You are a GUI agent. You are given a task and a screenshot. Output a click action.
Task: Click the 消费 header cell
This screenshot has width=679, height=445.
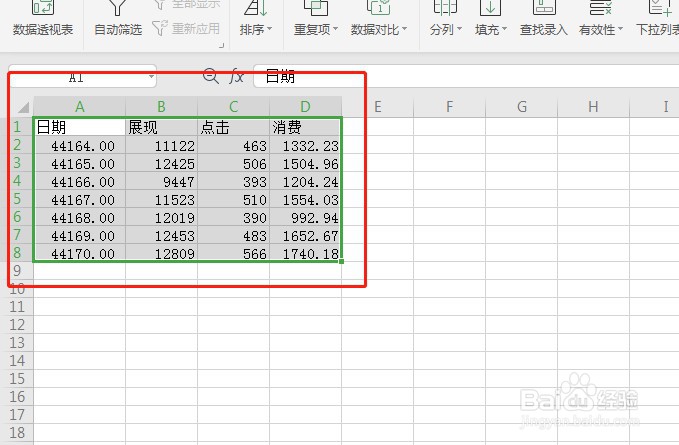tap(305, 127)
